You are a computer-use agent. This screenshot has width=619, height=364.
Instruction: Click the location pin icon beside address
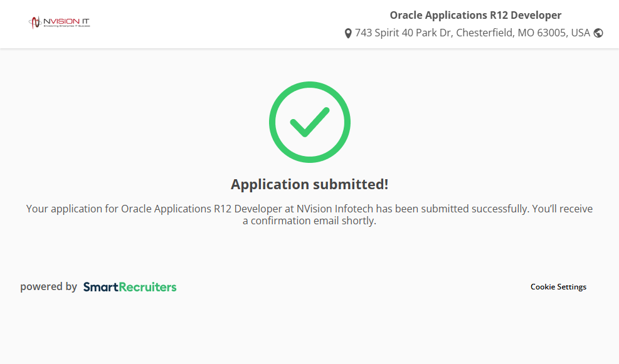[348, 33]
